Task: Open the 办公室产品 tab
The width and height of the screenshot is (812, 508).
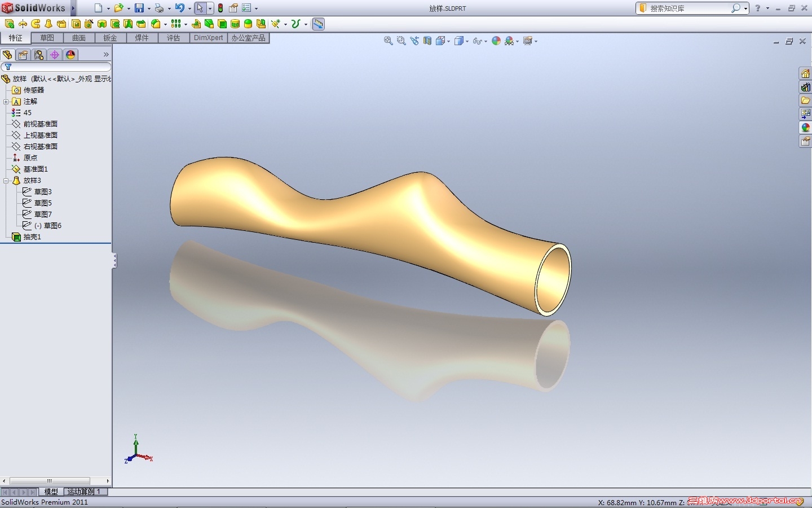Action: [248, 38]
